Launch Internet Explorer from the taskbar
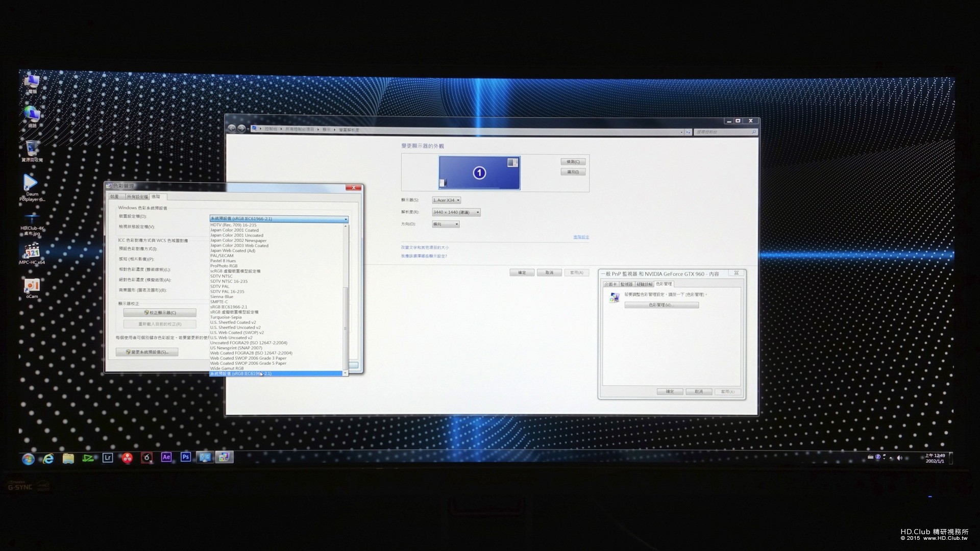This screenshot has width=980, height=551. [x=48, y=459]
